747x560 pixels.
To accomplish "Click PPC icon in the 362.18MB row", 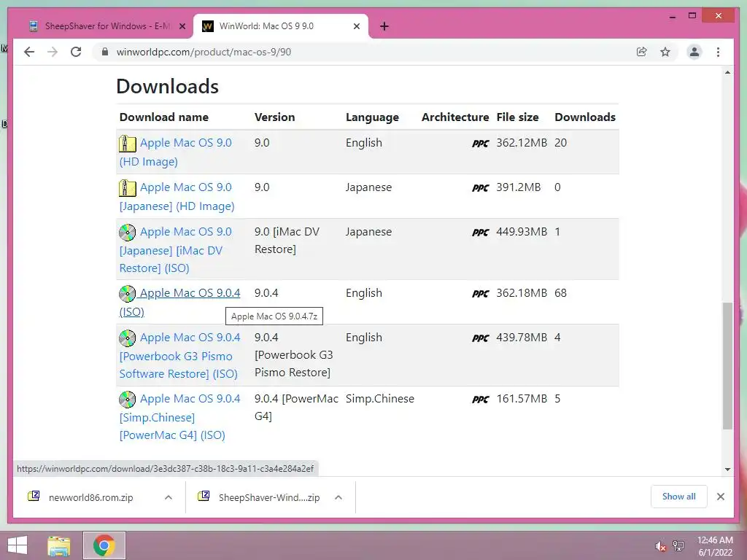I will point(480,294).
